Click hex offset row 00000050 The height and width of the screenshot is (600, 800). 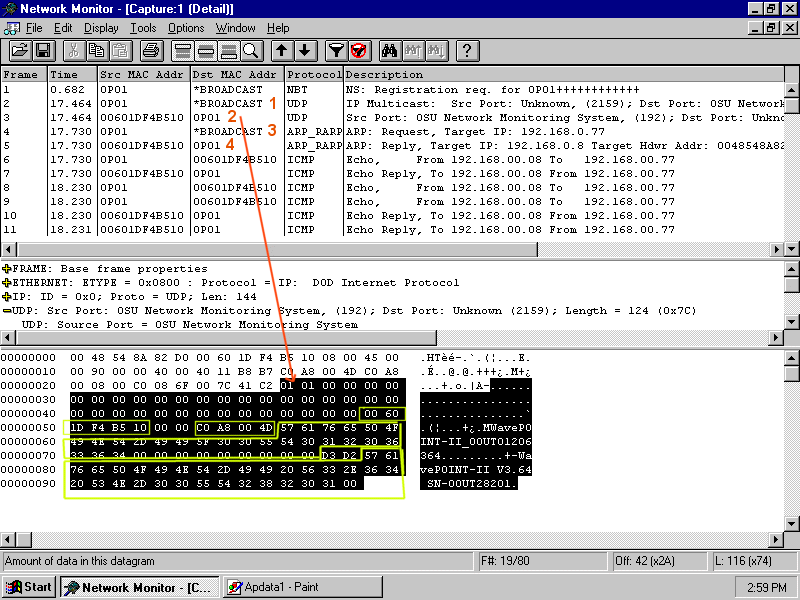pyautogui.click(x=28, y=428)
